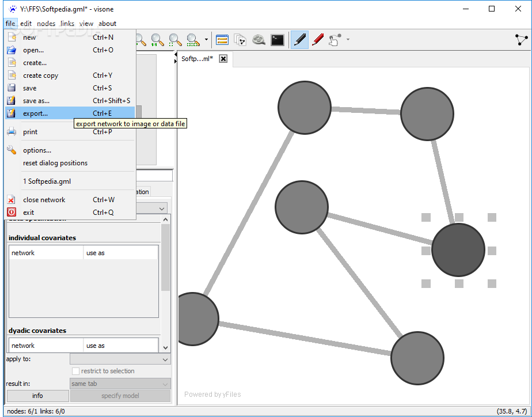Click the wrench icon beside options
The image size is (532, 417).
[x=12, y=150]
